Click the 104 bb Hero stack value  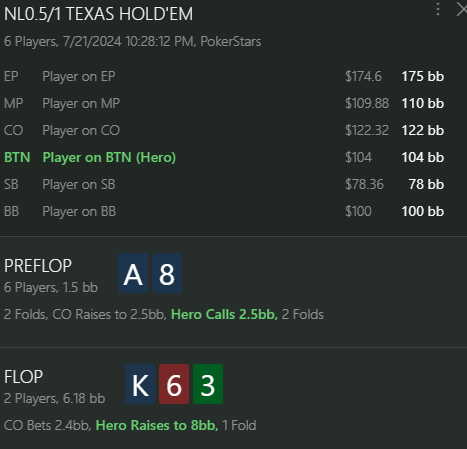[423, 157]
